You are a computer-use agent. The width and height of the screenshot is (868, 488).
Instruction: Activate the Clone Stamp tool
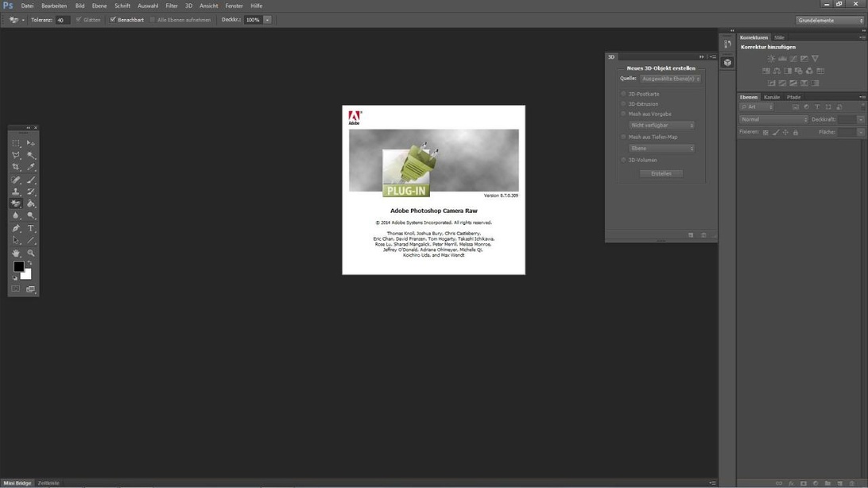[16, 192]
